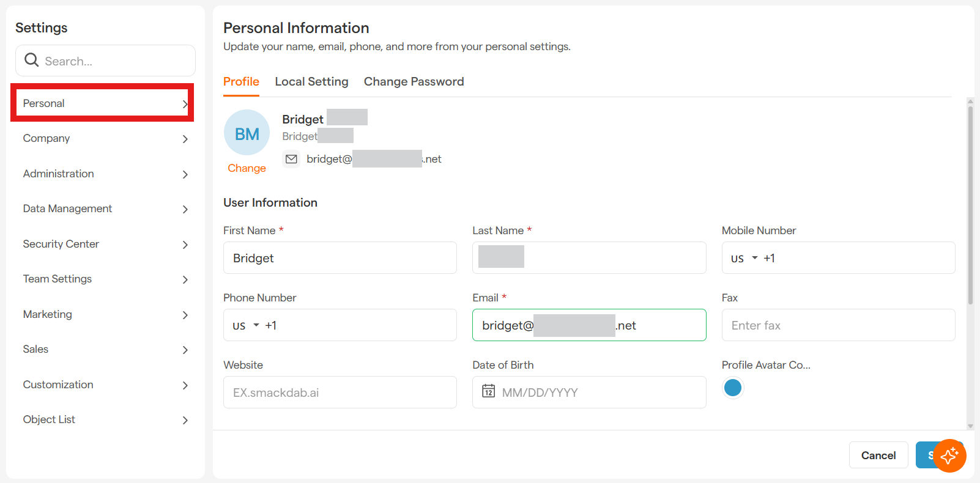Image resolution: width=980 pixels, height=483 pixels.
Task: Open the Mobile Number country code dropdown
Action: coord(744,258)
